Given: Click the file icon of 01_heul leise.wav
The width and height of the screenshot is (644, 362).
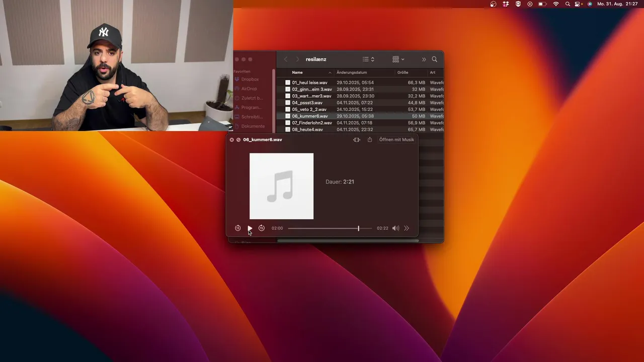Looking at the screenshot, I should pos(288,82).
